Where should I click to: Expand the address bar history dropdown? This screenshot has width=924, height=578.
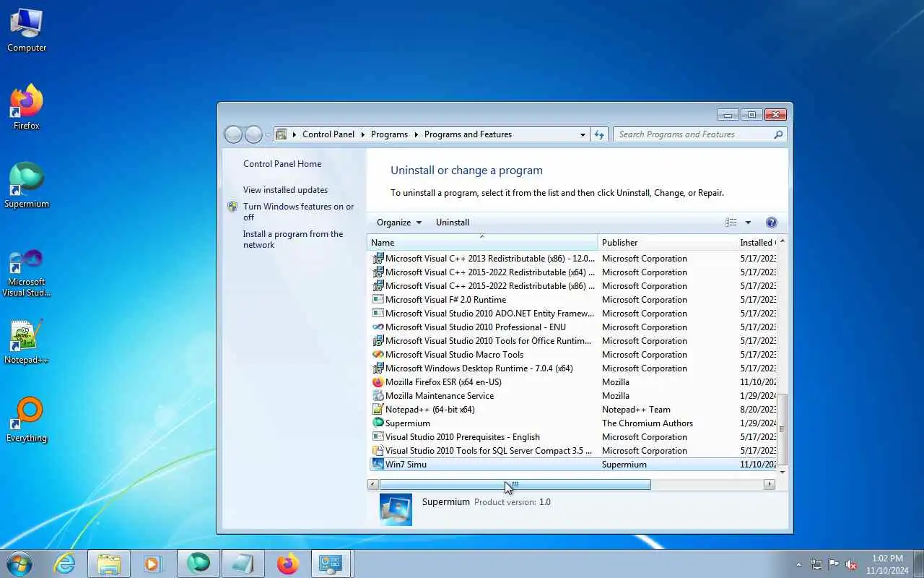583,134
